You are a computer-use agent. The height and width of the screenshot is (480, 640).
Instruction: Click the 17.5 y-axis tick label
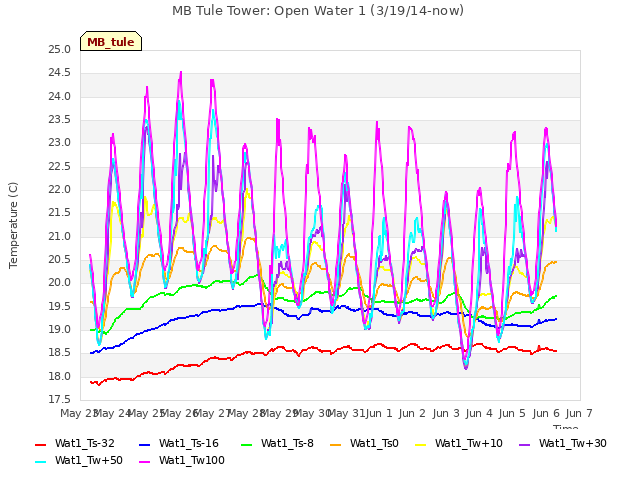coord(60,400)
